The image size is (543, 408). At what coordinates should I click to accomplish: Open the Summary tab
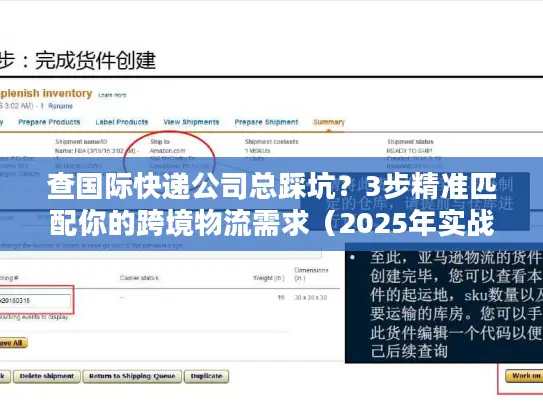329,122
